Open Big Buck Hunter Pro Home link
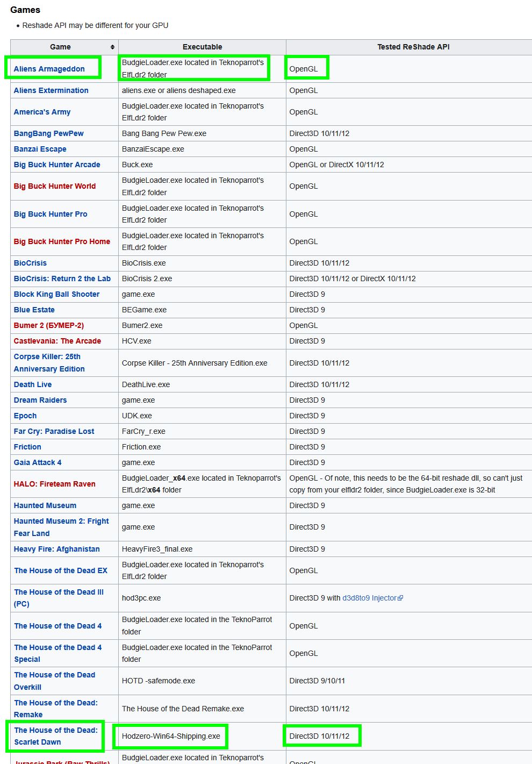Image resolution: width=532 pixels, height=764 pixels. click(x=62, y=241)
